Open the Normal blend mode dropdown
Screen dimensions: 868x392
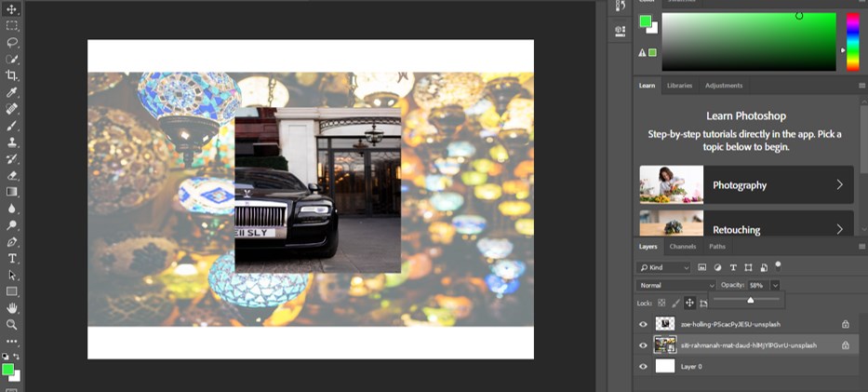pyautogui.click(x=676, y=285)
